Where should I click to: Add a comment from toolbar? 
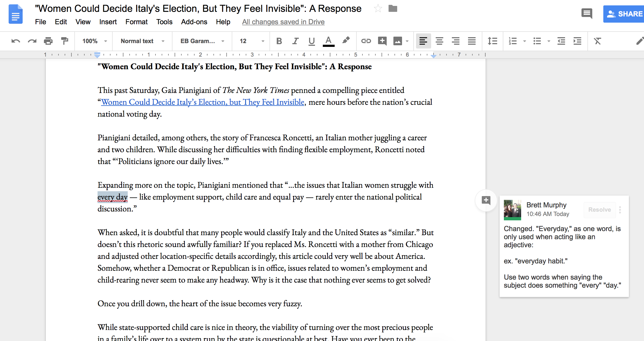click(x=382, y=41)
